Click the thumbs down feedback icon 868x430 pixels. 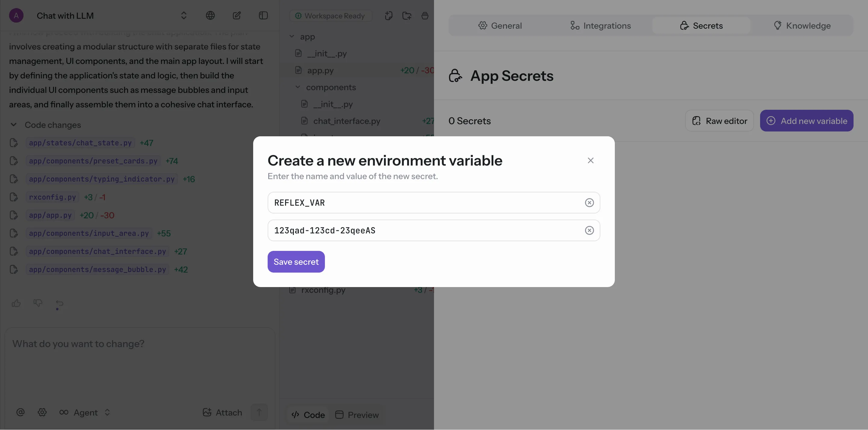38,303
